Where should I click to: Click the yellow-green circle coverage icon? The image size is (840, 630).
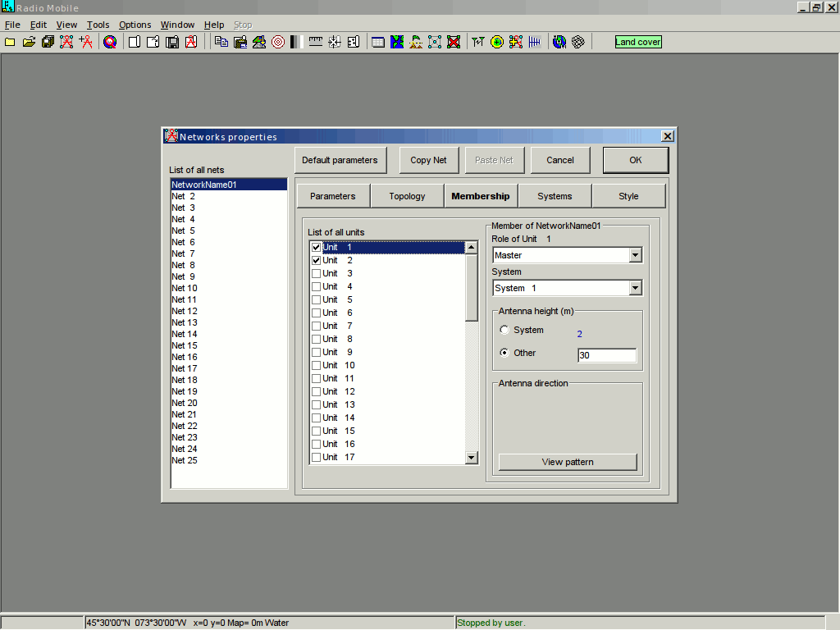coord(497,42)
